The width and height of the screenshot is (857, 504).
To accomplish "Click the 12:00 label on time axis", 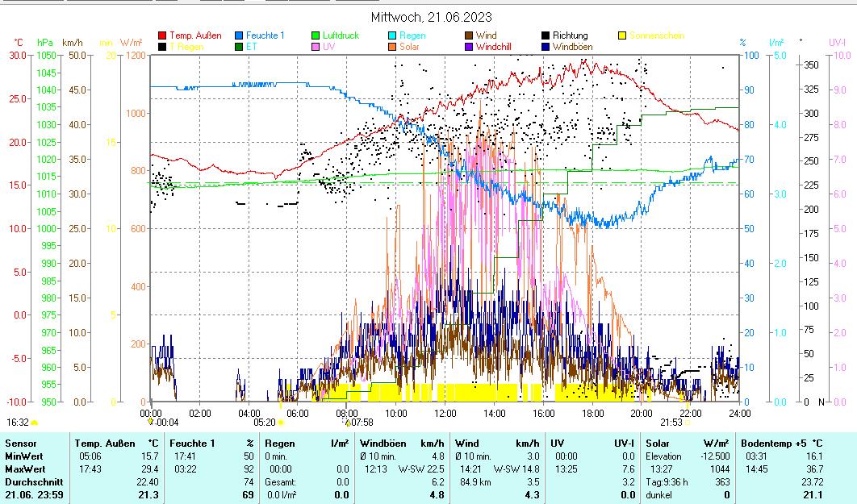I will [x=445, y=413].
